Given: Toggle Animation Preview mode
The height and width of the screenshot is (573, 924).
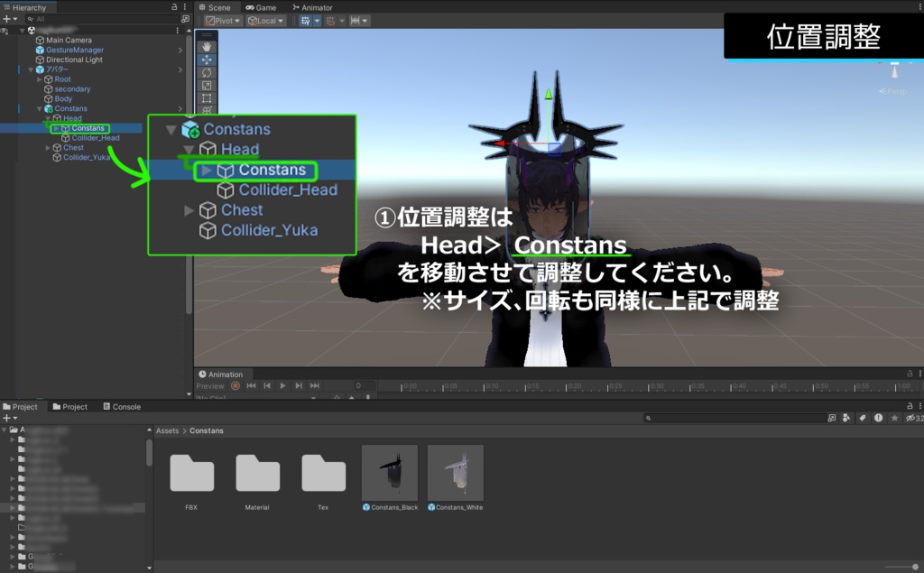Looking at the screenshot, I should (210, 386).
